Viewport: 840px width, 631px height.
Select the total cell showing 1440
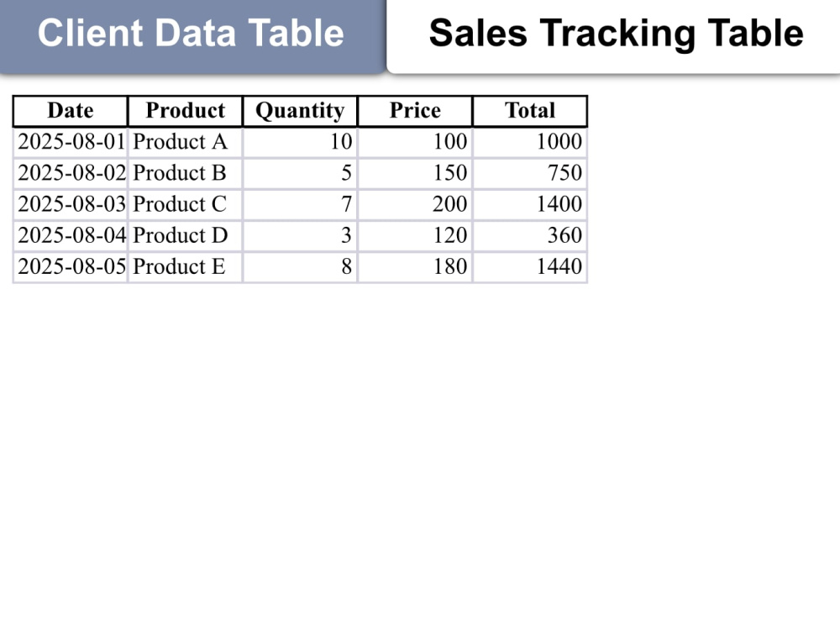coord(530,266)
